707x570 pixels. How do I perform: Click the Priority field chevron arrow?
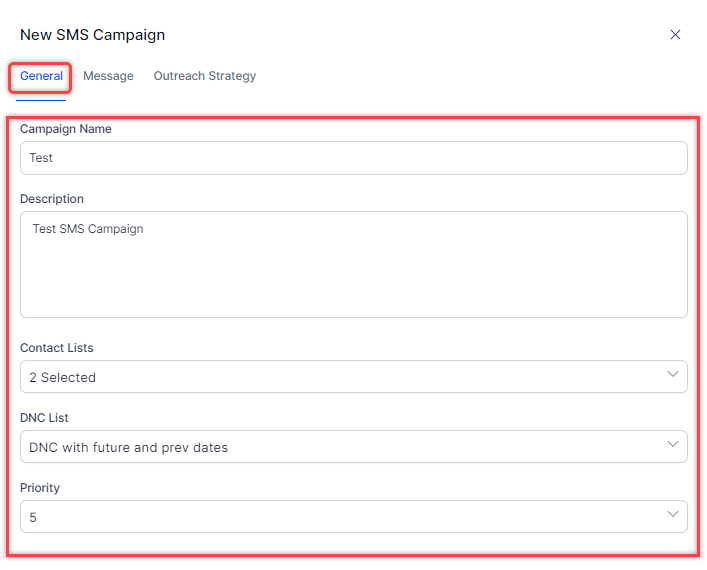(672, 515)
